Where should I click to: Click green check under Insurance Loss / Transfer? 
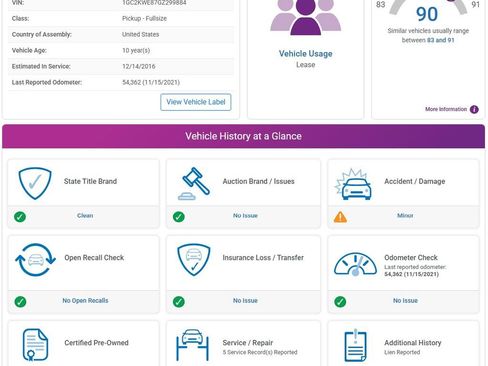coord(179,302)
